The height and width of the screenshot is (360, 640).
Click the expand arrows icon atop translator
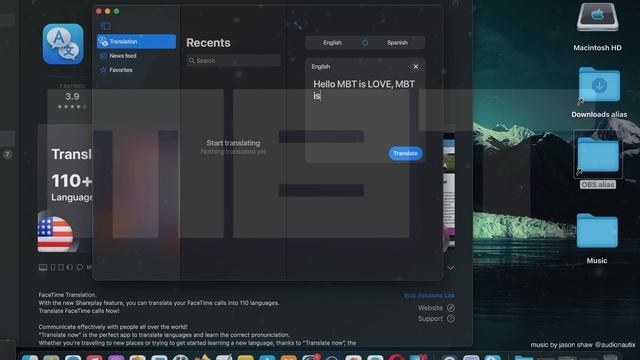298,26
